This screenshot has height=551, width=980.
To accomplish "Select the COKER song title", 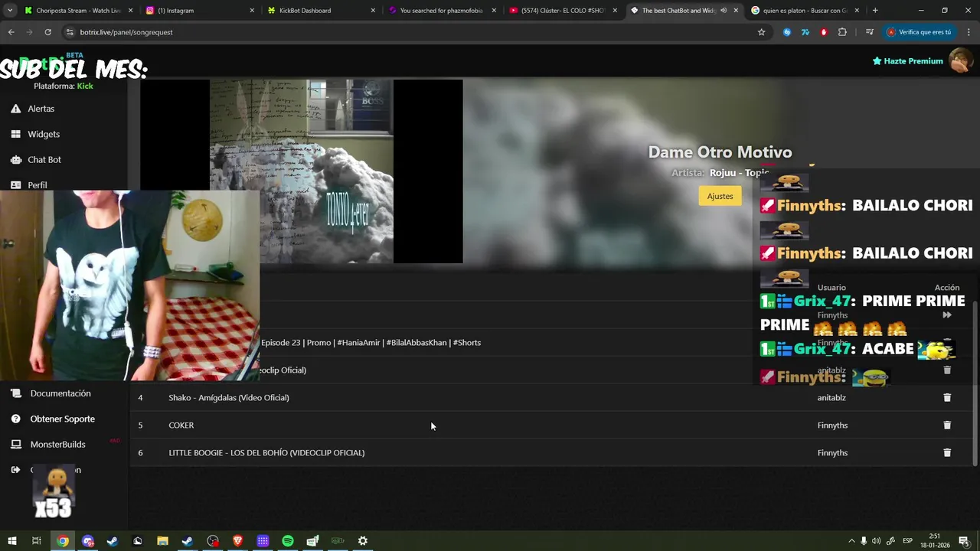I will point(181,425).
